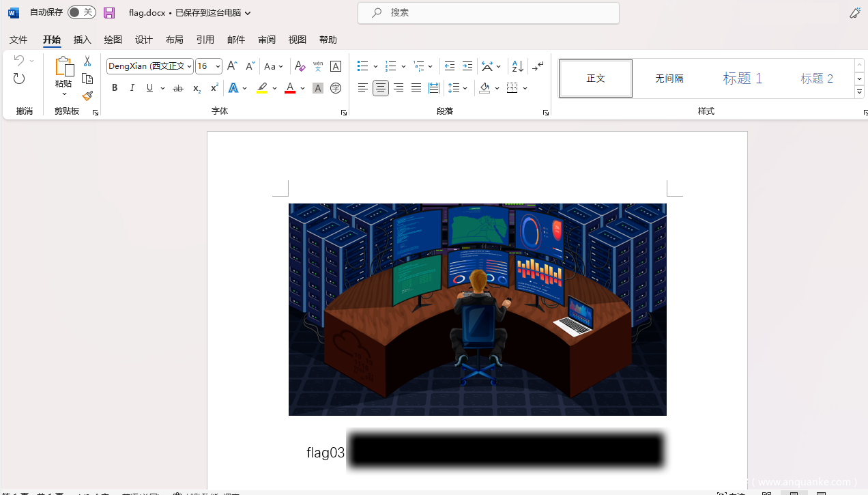Apply the 正文 style
Image resolution: width=868 pixels, height=495 pixels.
(596, 79)
